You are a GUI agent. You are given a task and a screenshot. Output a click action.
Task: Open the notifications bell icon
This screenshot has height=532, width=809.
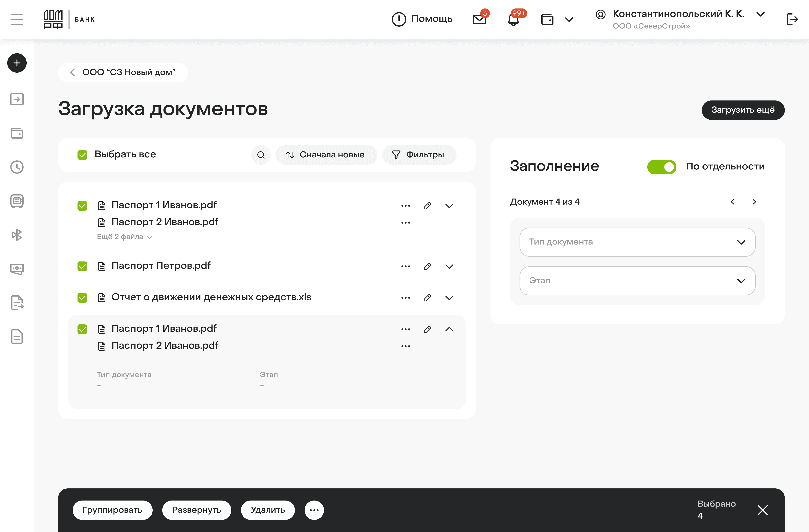513,19
